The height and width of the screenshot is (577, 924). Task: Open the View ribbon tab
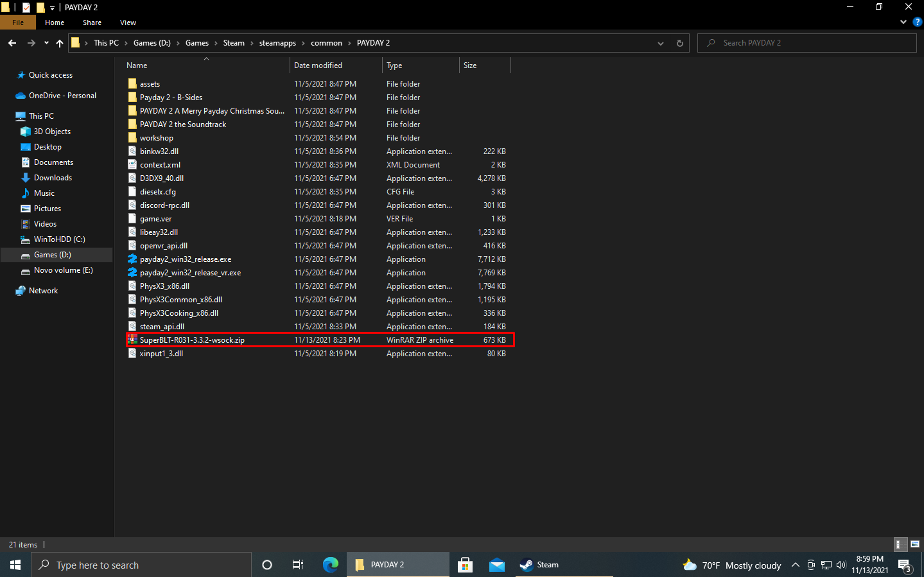coord(128,22)
